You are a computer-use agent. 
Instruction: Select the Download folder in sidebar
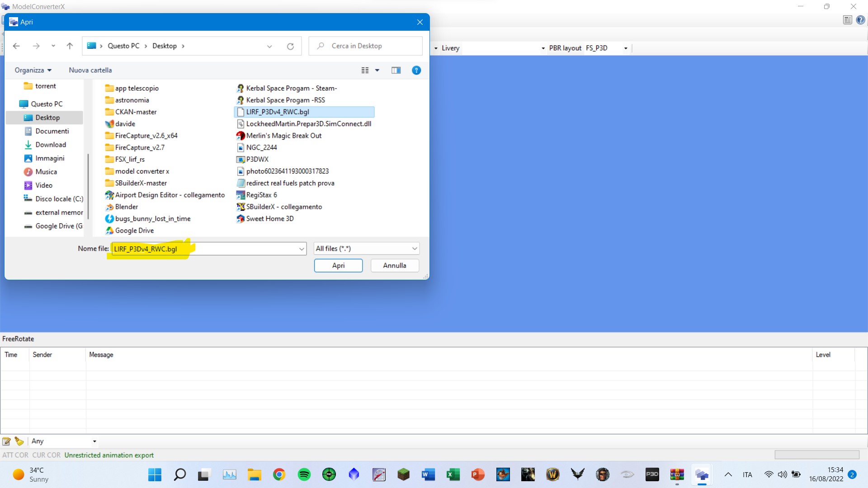click(51, 145)
